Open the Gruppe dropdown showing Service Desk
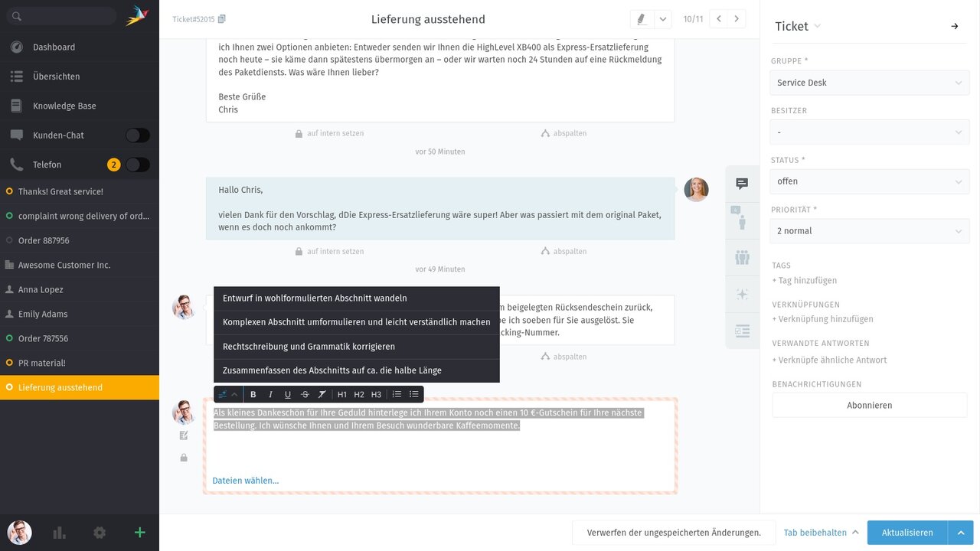Viewport: 980px width, 551px height. [869, 83]
